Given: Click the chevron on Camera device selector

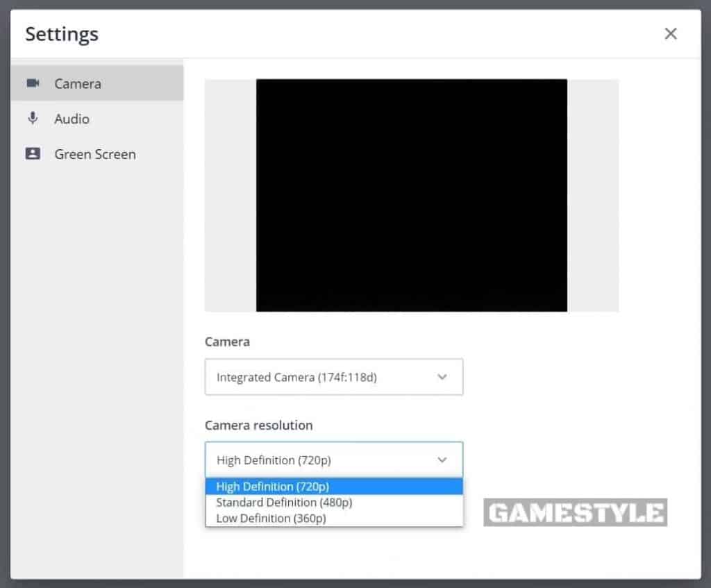Looking at the screenshot, I should (x=442, y=377).
